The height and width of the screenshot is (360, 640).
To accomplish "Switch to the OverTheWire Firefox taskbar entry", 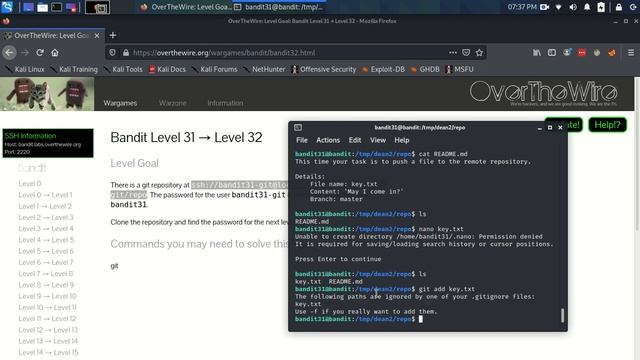I will (186, 7).
